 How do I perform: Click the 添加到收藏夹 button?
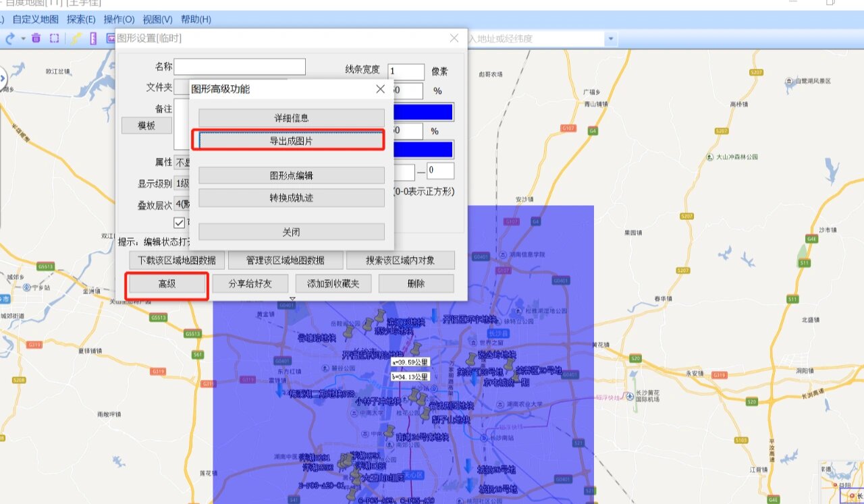point(333,284)
